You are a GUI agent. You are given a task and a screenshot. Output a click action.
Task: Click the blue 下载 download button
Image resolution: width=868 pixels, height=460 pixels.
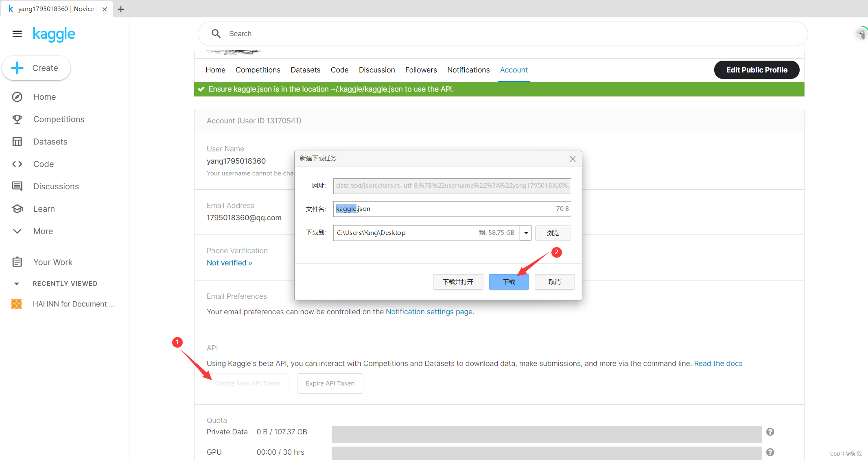[x=509, y=282]
